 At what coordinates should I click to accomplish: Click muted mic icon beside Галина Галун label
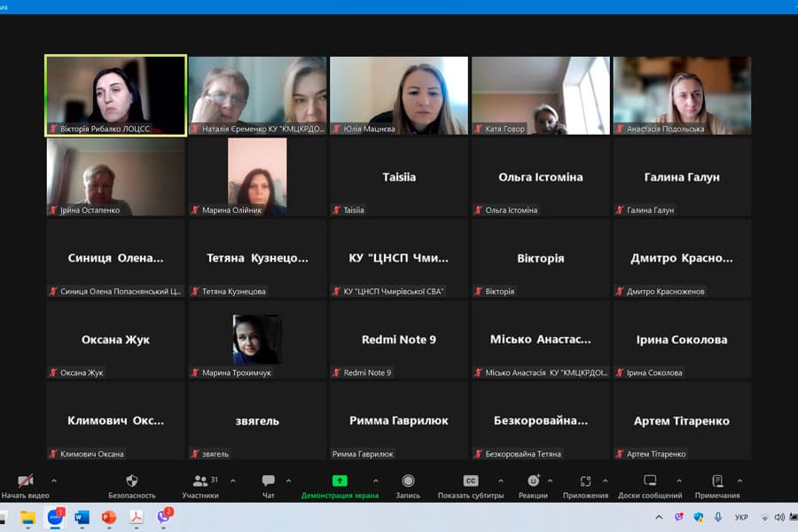[620, 210]
